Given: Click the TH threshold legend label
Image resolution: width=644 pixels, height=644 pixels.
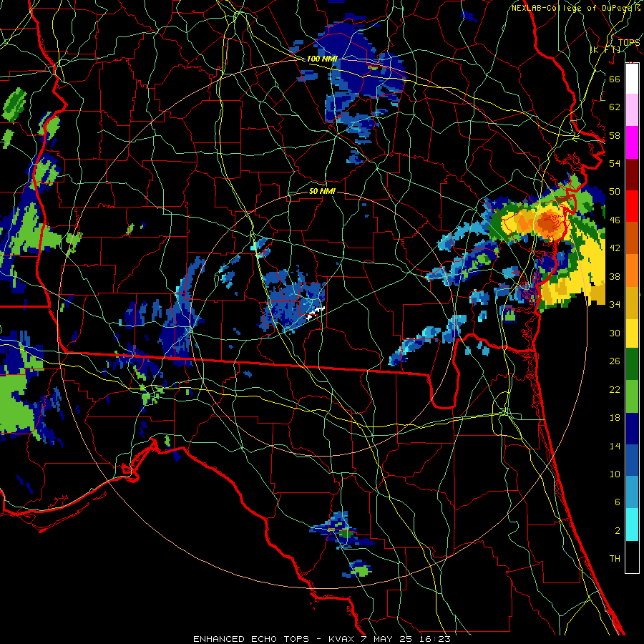Looking at the screenshot, I should point(615,559).
